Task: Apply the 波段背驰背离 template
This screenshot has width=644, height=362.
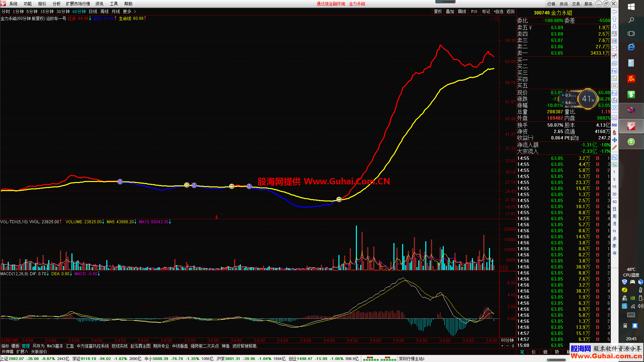Action: pos(244,346)
